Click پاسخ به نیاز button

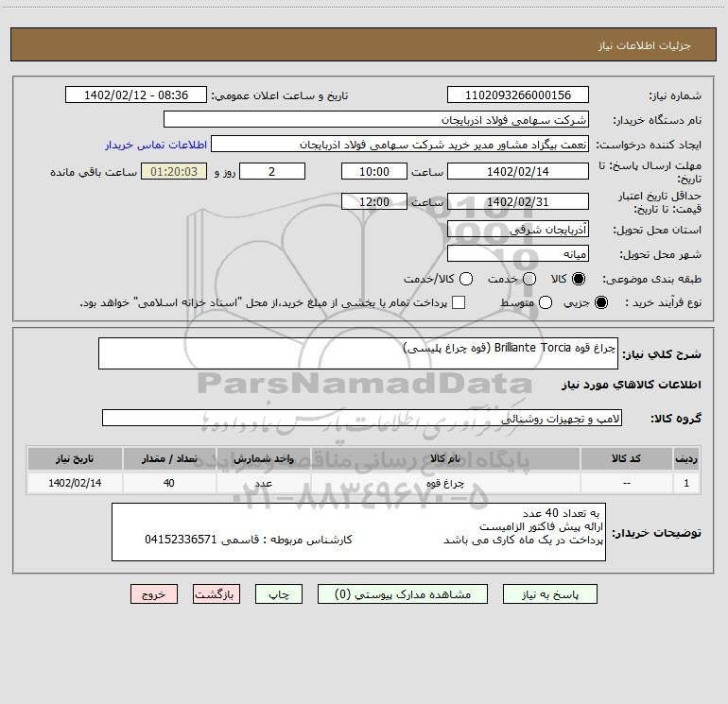point(549,594)
